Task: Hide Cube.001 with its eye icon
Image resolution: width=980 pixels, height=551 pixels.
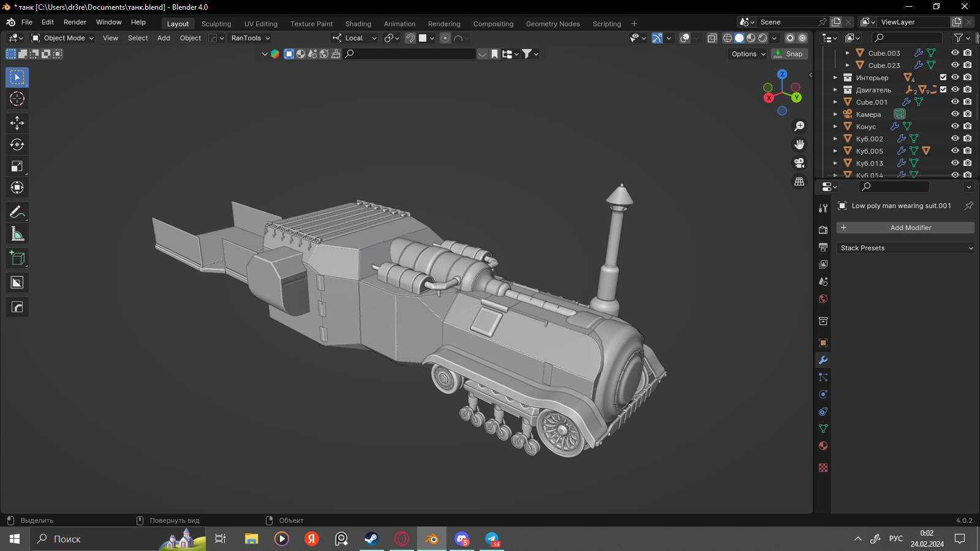Action: [x=955, y=102]
